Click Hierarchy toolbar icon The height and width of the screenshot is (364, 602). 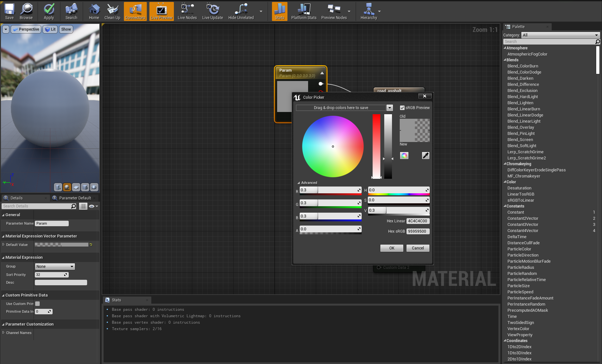(x=369, y=11)
